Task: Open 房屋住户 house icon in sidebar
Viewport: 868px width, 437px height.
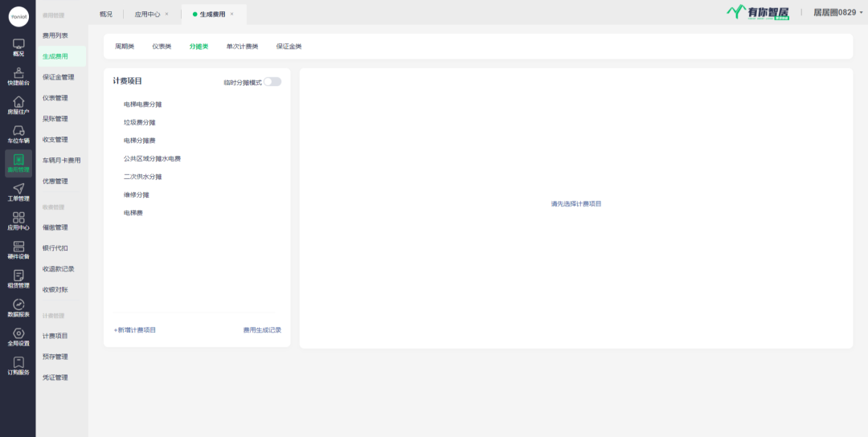Action: 18,104
